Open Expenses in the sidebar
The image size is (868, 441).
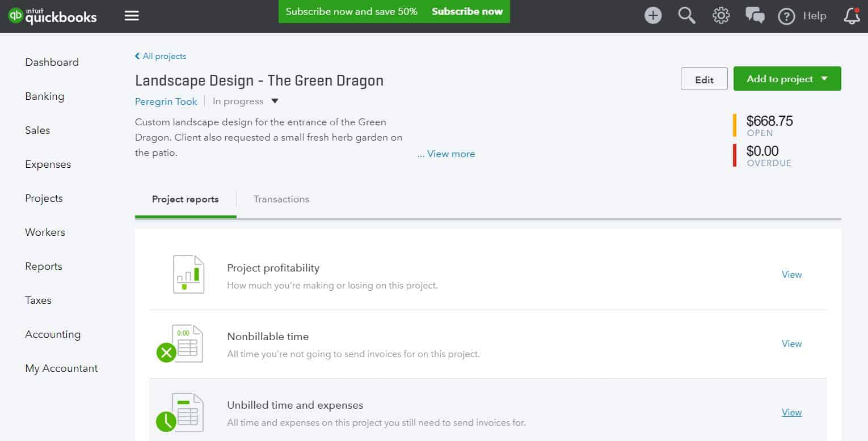tap(48, 164)
